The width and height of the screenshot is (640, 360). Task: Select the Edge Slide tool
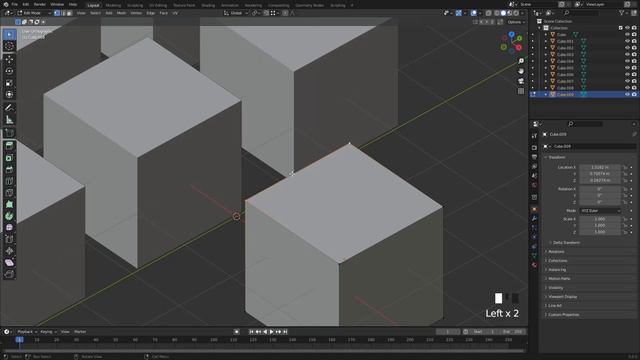click(9, 240)
